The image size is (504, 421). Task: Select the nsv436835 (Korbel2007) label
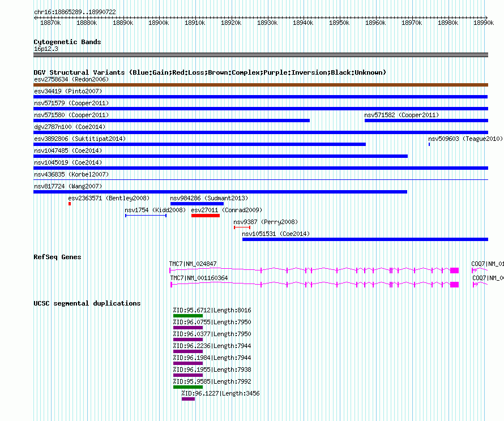click(x=71, y=174)
